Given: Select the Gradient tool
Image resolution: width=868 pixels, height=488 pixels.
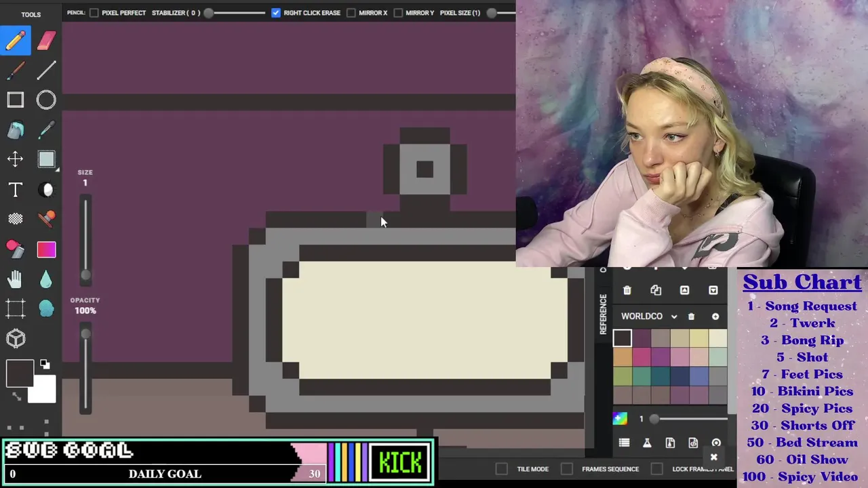Looking at the screenshot, I should (x=46, y=249).
